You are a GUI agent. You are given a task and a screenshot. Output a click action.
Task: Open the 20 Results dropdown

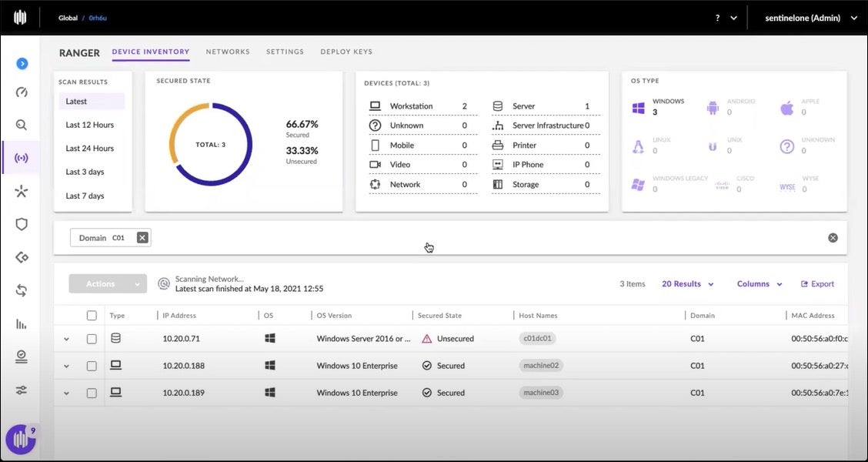click(x=687, y=284)
